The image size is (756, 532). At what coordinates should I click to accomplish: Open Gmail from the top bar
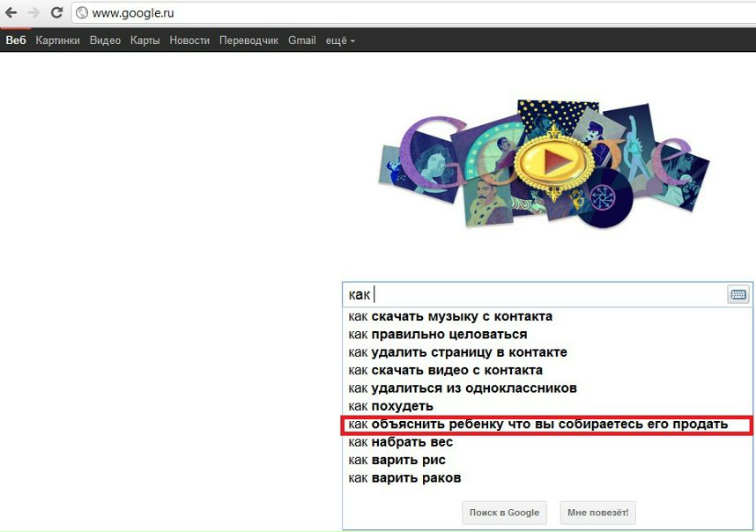(301, 41)
